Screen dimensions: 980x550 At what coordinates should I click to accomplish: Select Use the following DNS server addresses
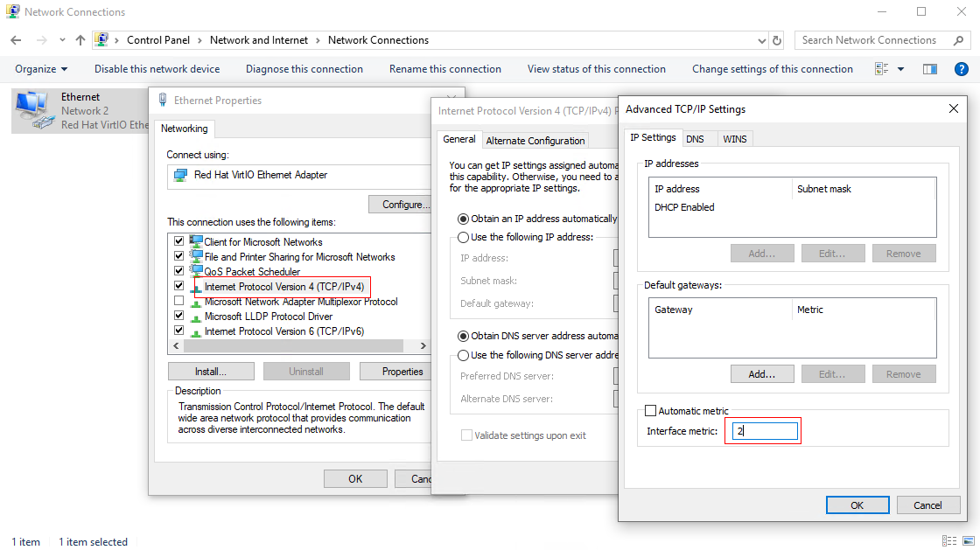463,355
